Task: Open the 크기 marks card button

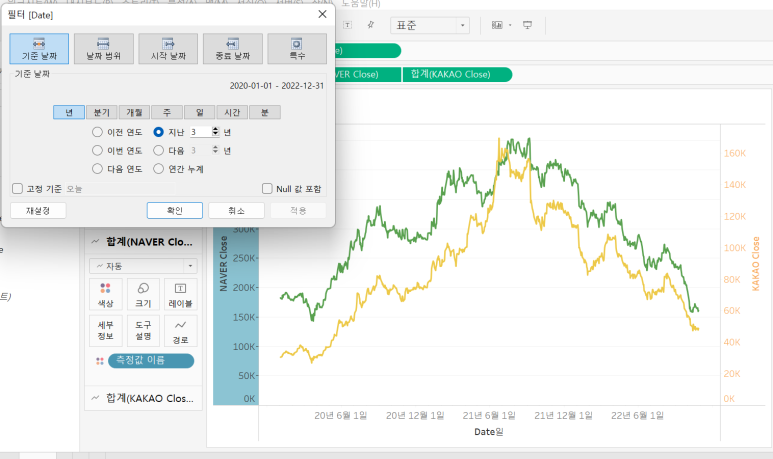Action: 143,294
